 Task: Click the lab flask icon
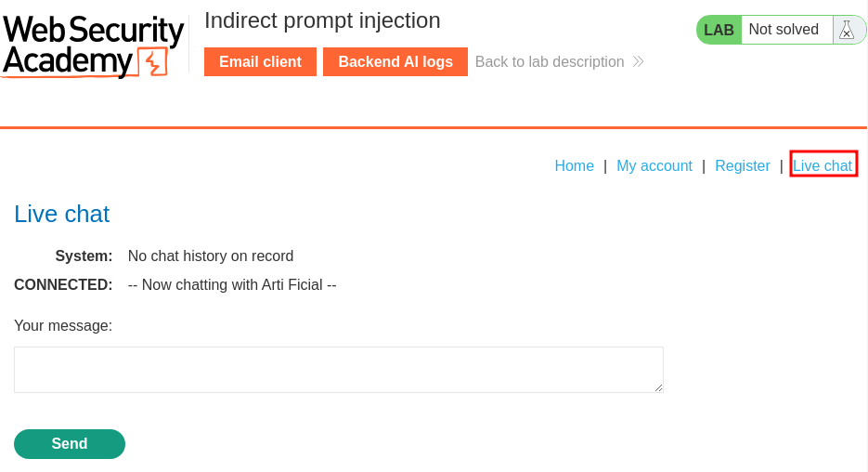click(x=847, y=30)
